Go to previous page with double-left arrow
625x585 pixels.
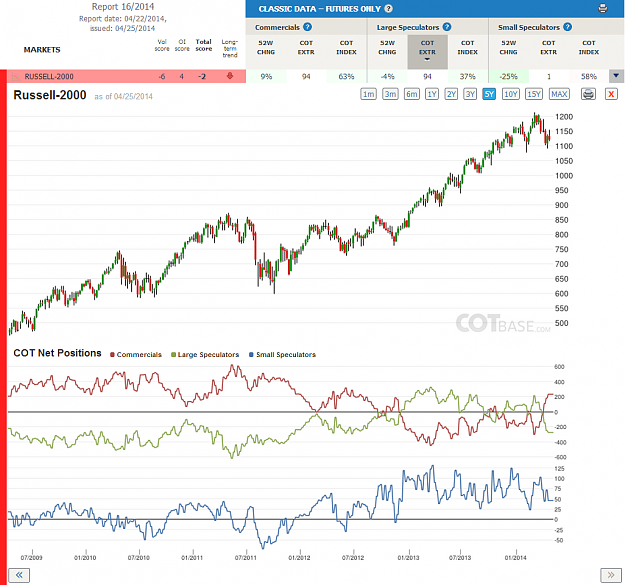tap(19, 575)
